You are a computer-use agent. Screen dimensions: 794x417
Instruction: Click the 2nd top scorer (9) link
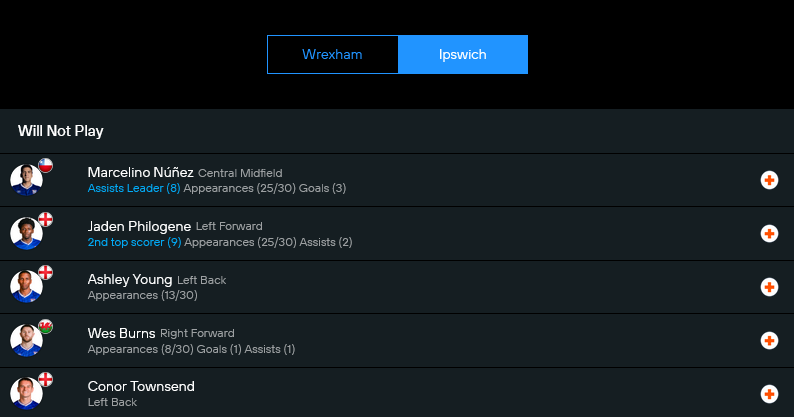[134, 242]
